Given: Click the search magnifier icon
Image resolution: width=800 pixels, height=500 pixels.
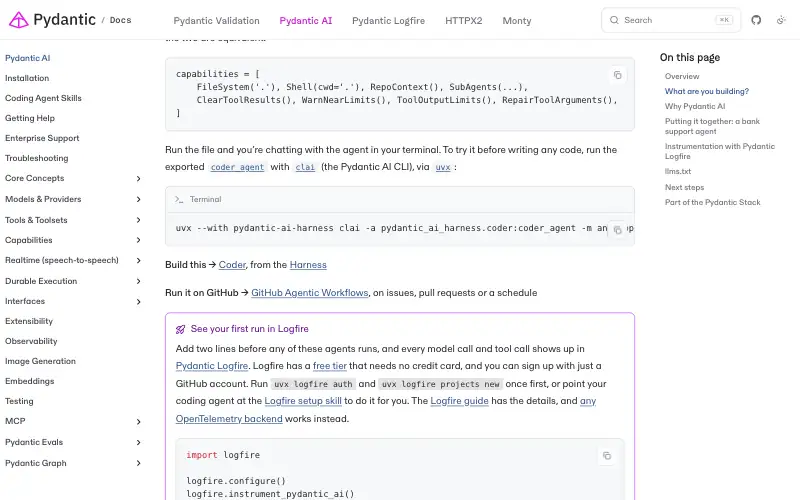Looking at the screenshot, I should [x=614, y=20].
